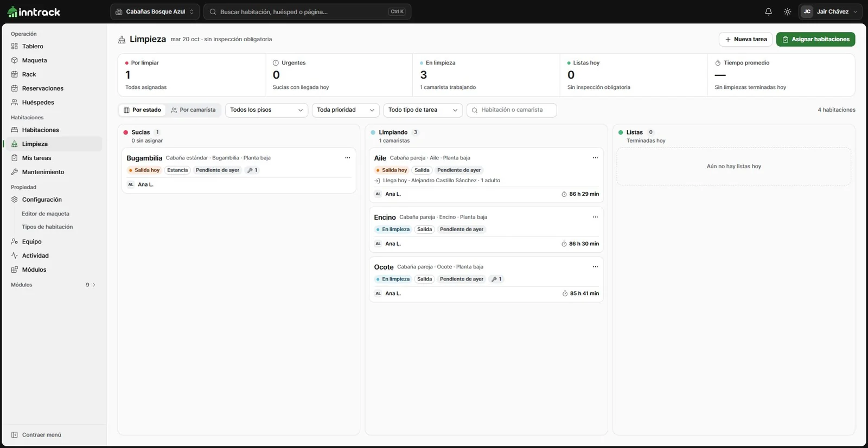Viewport: 868px width, 448px height.
Task: Open Editor de maqueta
Action: tap(46, 214)
